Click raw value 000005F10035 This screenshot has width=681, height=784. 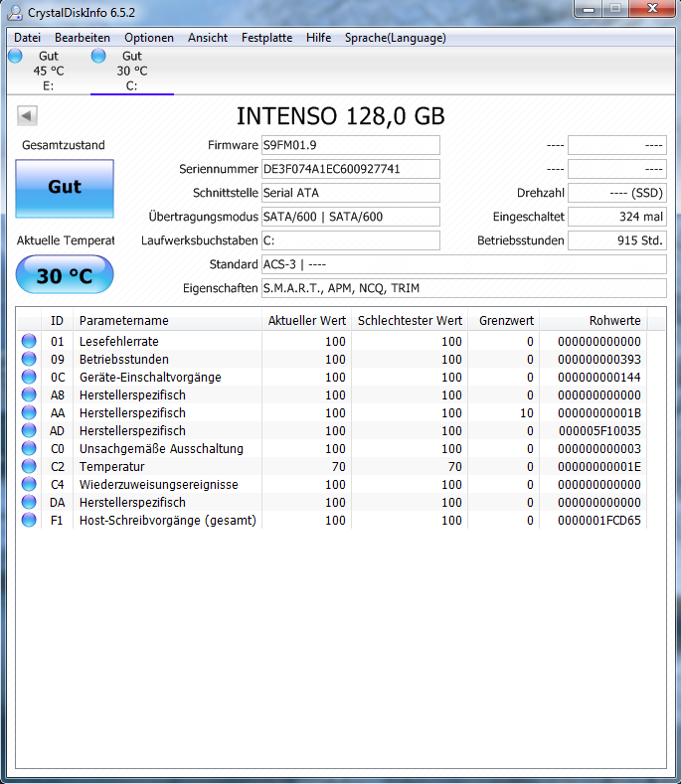(599, 431)
